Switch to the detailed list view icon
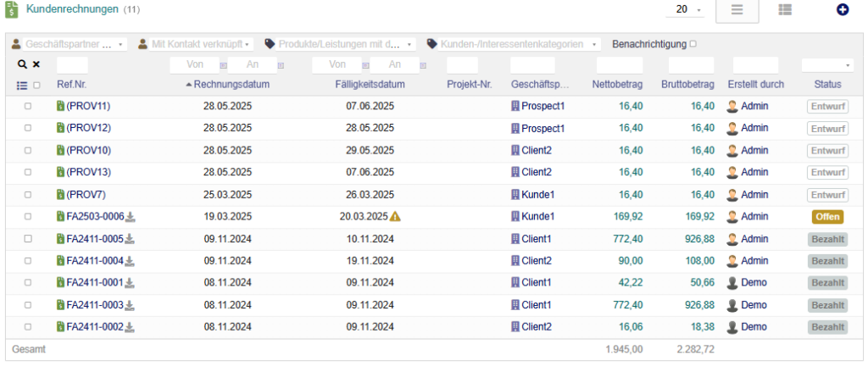This screenshot has width=868, height=372. [x=785, y=10]
